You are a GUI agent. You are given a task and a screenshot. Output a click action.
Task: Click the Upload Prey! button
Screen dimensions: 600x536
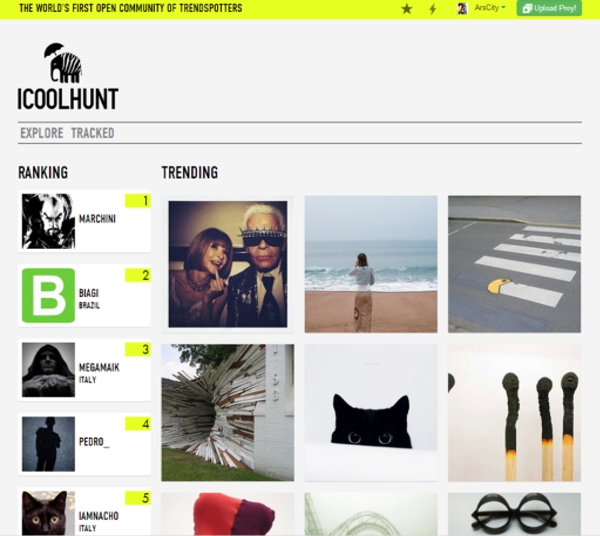[549, 8]
